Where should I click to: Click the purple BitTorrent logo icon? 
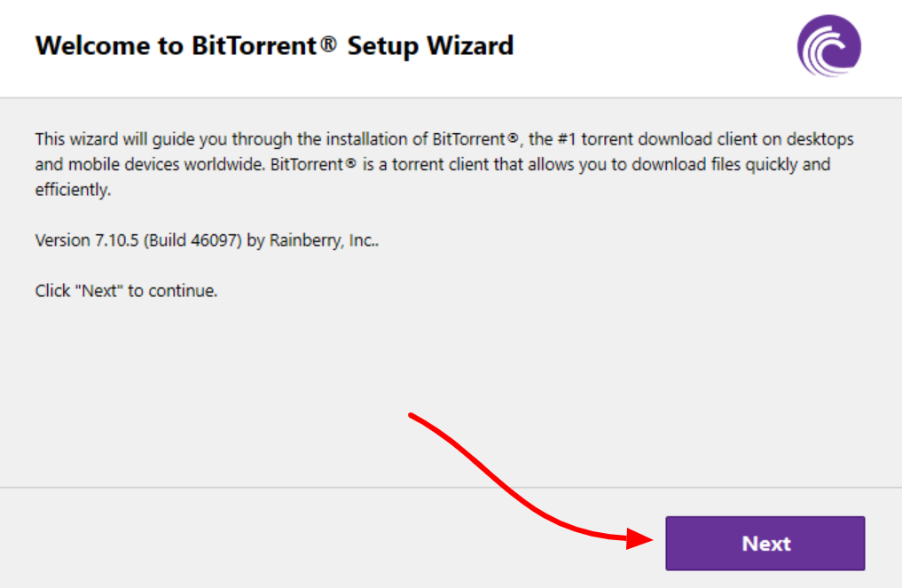click(x=829, y=46)
